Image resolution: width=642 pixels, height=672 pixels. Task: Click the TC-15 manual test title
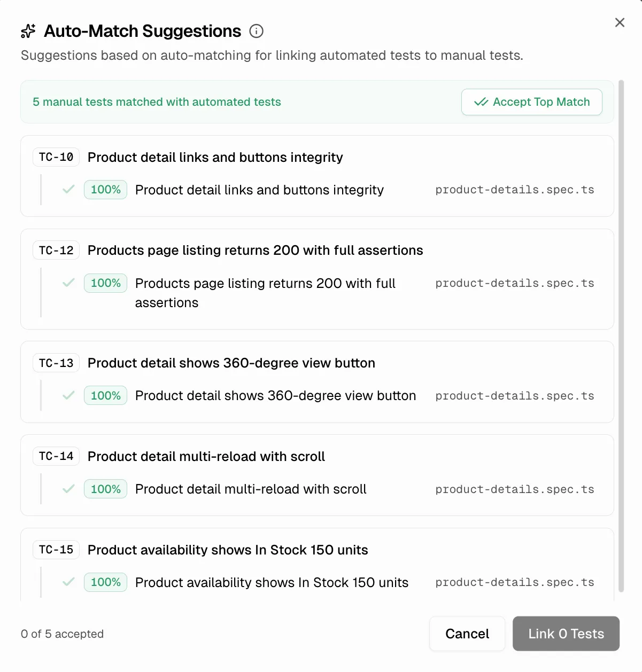click(x=228, y=550)
